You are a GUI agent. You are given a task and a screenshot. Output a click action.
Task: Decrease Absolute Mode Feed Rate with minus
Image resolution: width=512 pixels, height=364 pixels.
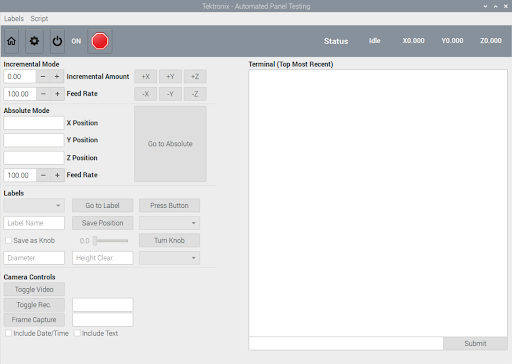[x=43, y=175]
